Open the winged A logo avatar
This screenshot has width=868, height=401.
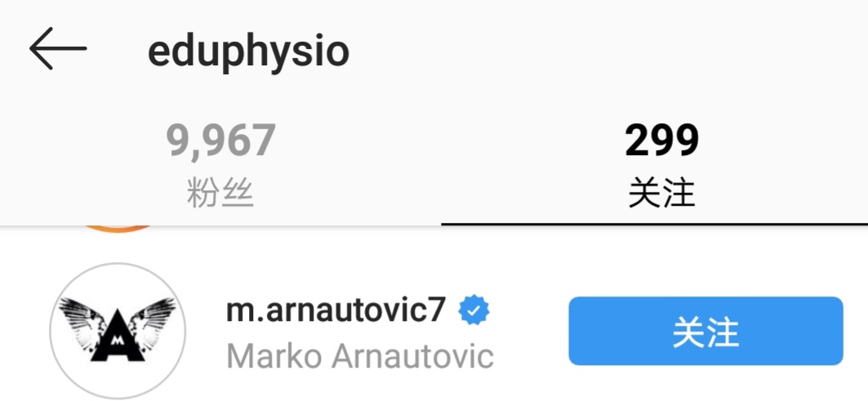point(118,331)
